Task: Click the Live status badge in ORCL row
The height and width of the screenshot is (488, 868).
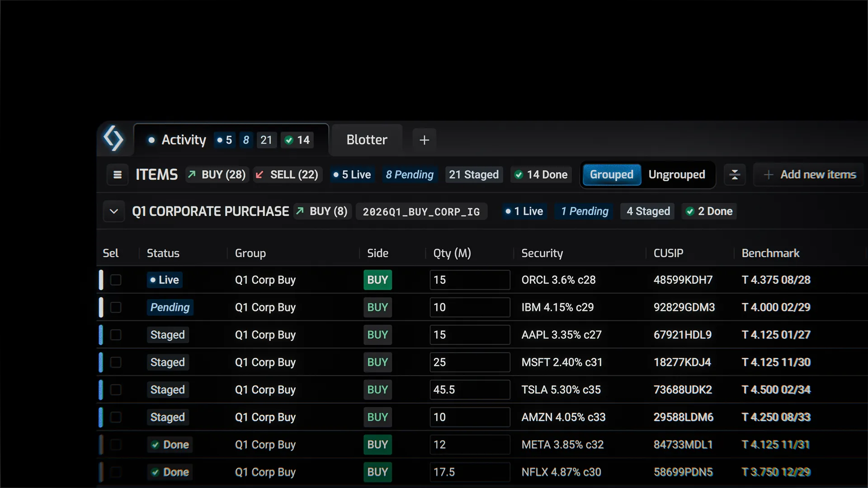Action: [165, 280]
